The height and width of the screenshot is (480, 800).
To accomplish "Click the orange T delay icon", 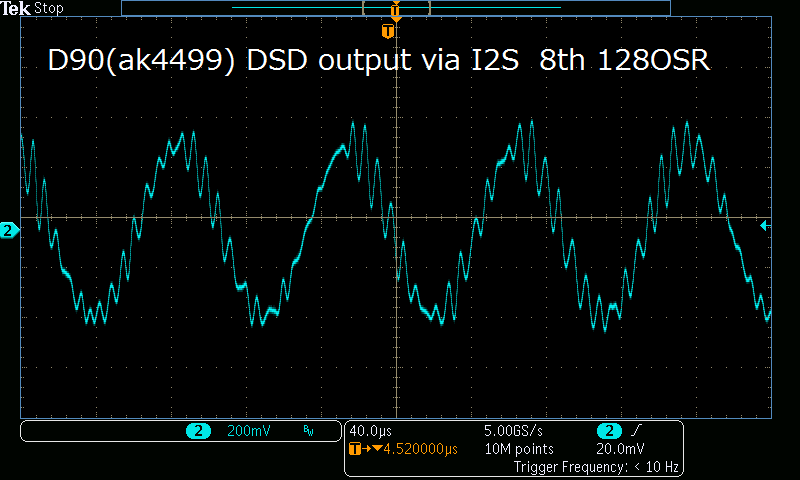I will [x=355, y=449].
